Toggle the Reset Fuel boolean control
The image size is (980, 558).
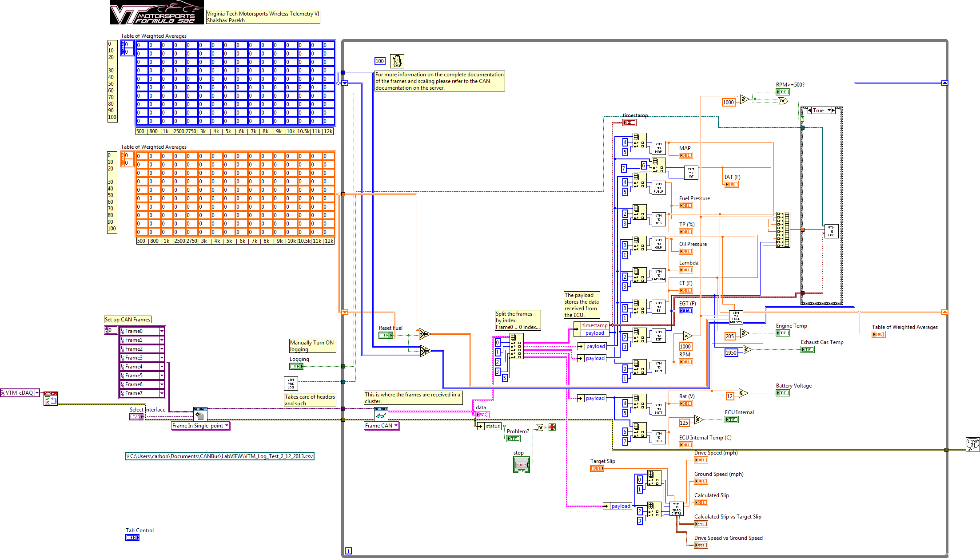coord(386,335)
